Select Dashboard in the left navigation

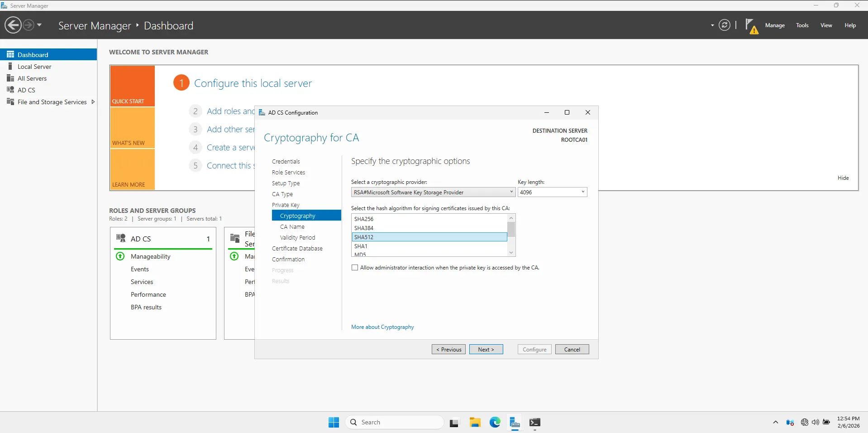(x=48, y=54)
